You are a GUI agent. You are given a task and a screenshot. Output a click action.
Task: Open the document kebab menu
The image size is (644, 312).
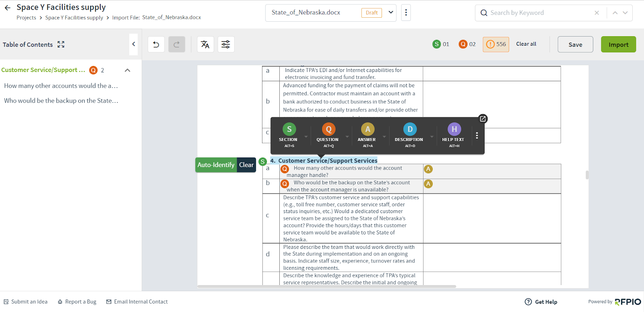(406, 13)
